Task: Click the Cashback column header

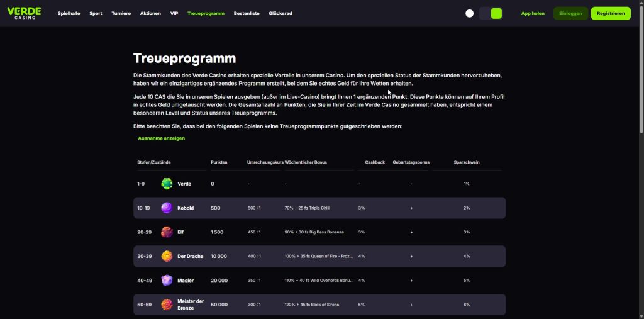Action: pos(375,162)
